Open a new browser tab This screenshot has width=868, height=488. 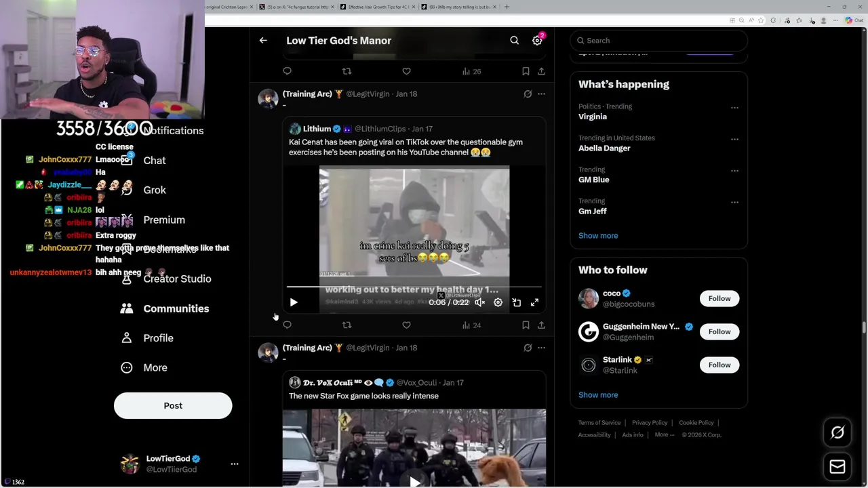[x=507, y=7]
